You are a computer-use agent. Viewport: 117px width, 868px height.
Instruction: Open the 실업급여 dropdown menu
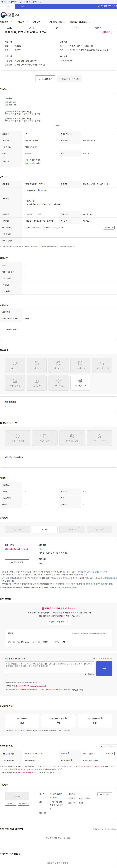tap(38, 22)
